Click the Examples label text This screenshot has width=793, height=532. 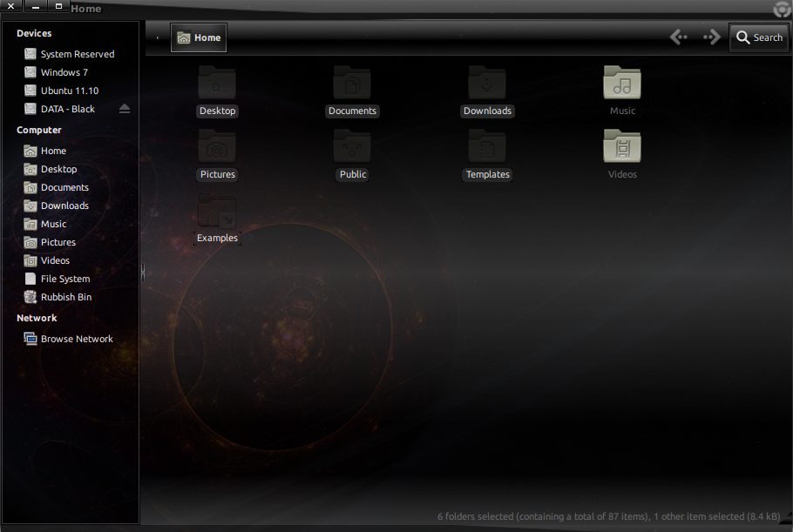(x=217, y=238)
